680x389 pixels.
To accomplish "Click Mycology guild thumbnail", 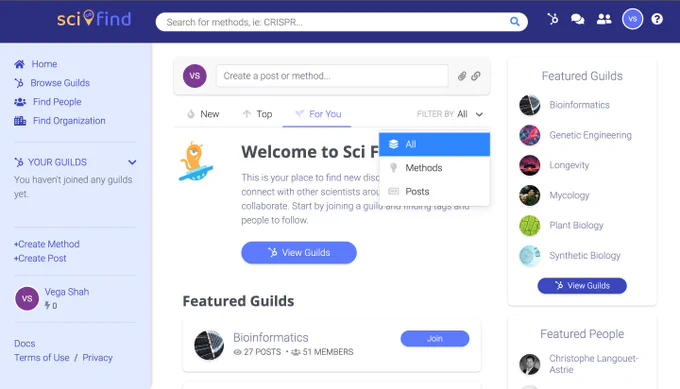I will [530, 195].
